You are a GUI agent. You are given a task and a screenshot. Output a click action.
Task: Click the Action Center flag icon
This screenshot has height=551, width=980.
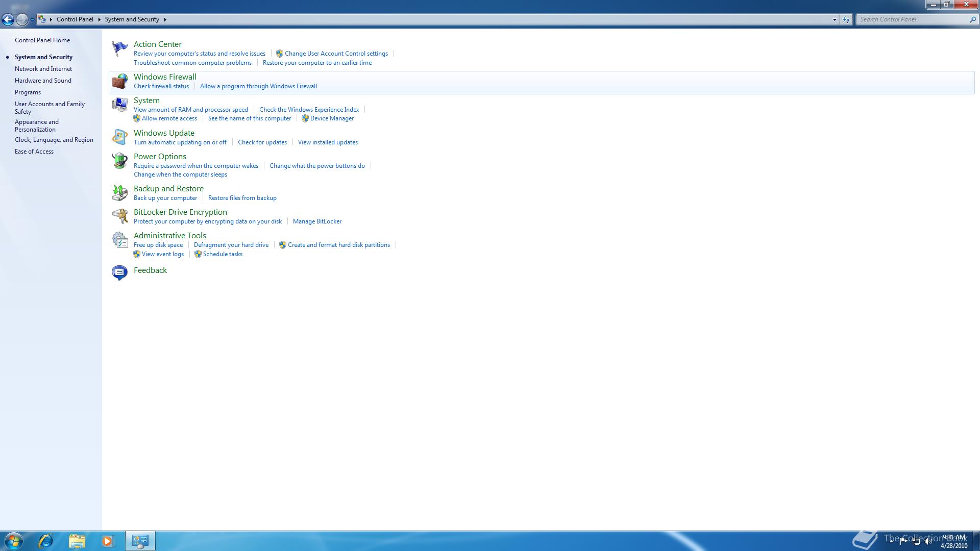tap(119, 48)
